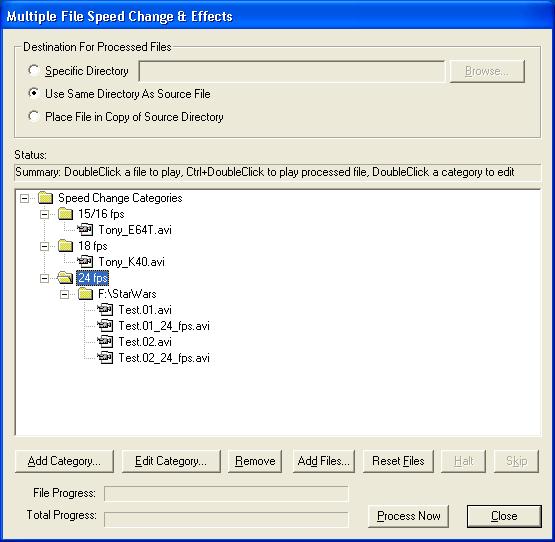Viewport: 555px width, 542px height.
Task: Click the Test.02_24_fps.avi file icon
Action: pyautogui.click(x=105, y=358)
